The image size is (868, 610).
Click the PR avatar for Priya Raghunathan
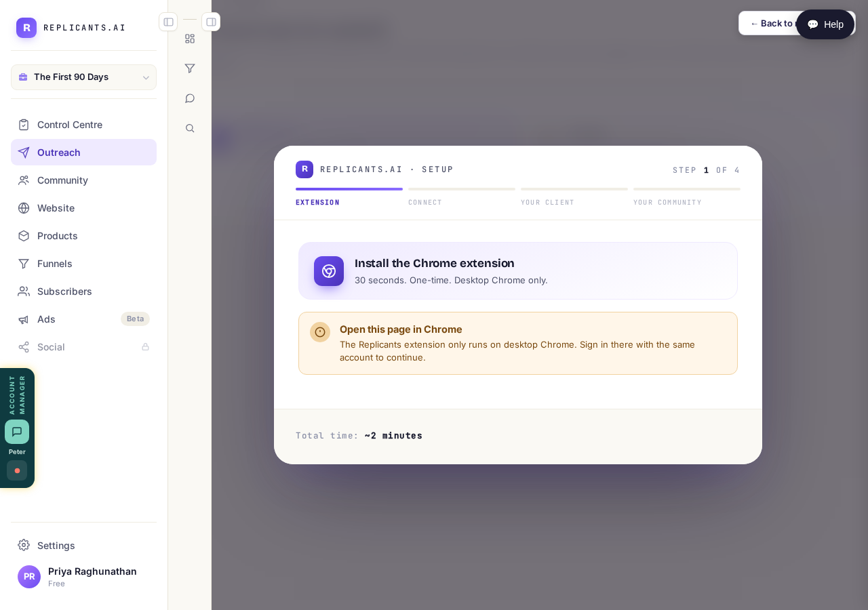tap(29, 577)
